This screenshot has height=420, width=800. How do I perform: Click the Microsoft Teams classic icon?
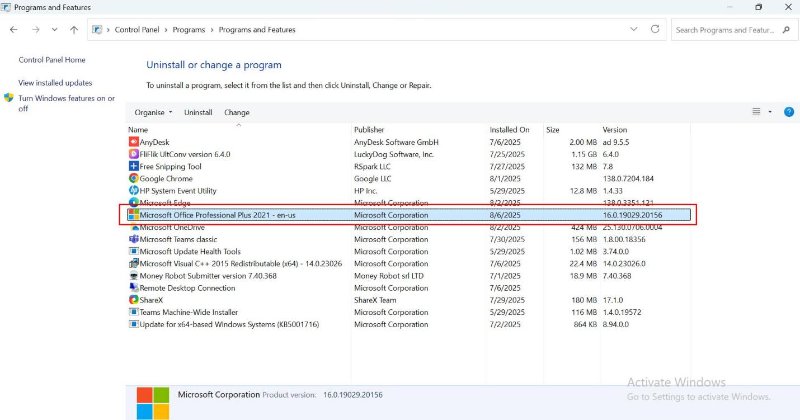click(x=134, y=239)
